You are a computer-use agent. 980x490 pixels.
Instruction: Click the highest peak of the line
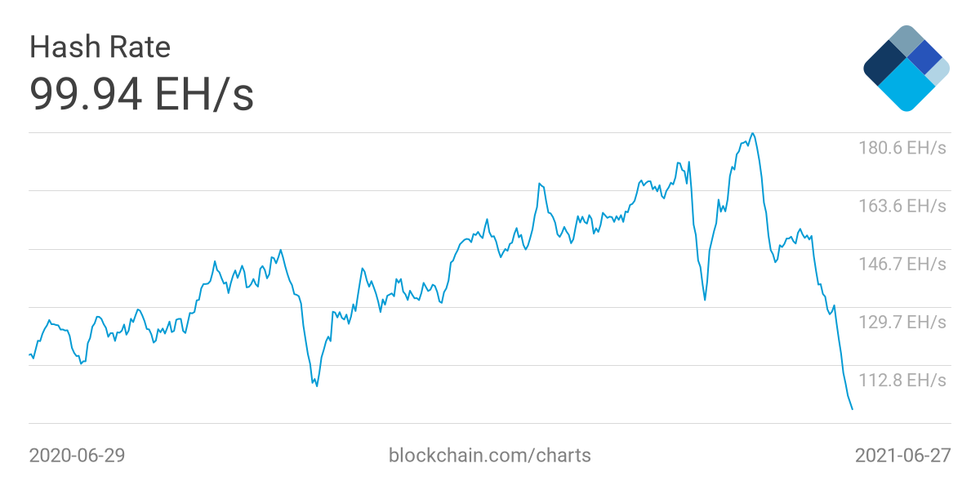click(752, 133)
